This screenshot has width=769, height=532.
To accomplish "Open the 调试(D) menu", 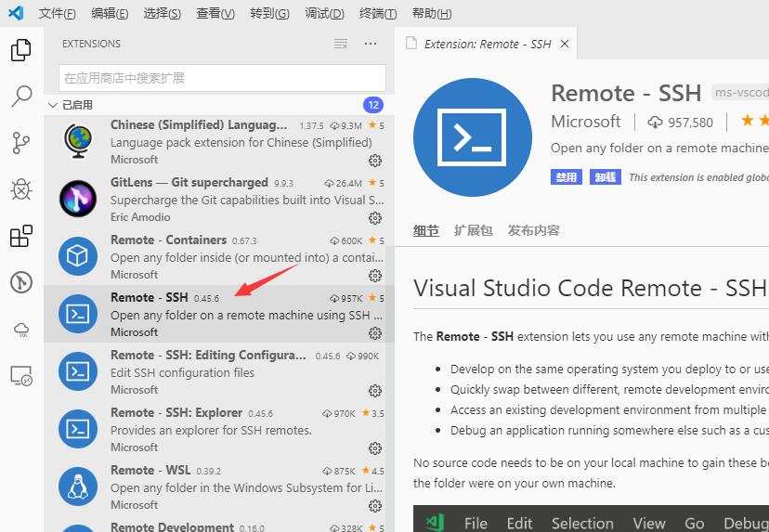I will point(324,13).
